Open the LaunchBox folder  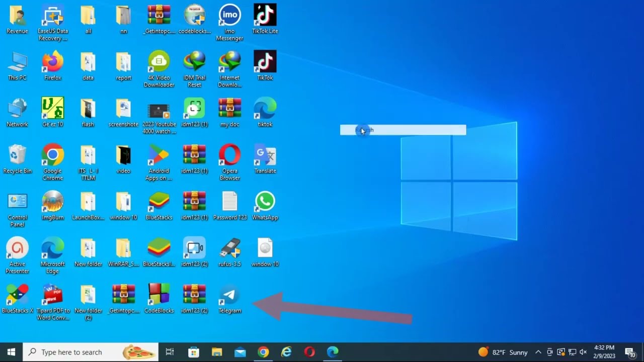point(88,206)
